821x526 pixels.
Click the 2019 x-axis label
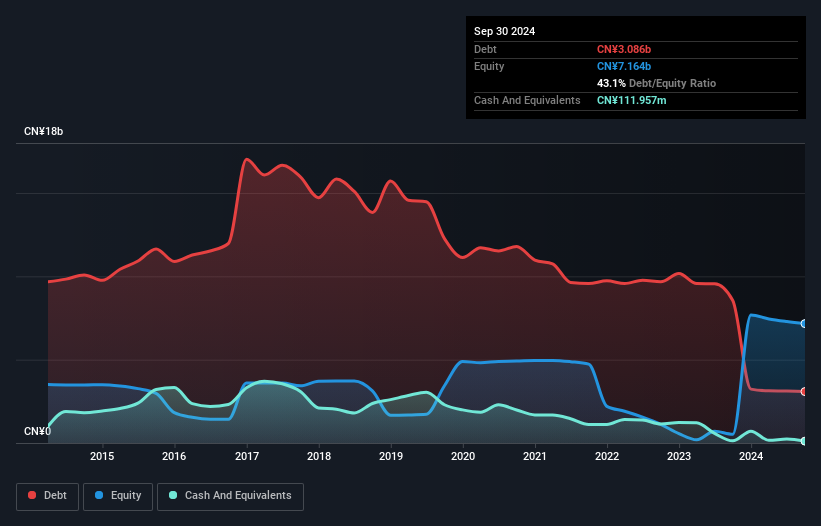tap(391, 456)
